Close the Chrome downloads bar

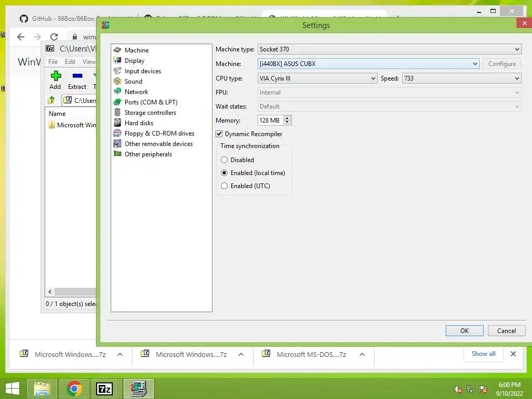(x=513, y=354)
